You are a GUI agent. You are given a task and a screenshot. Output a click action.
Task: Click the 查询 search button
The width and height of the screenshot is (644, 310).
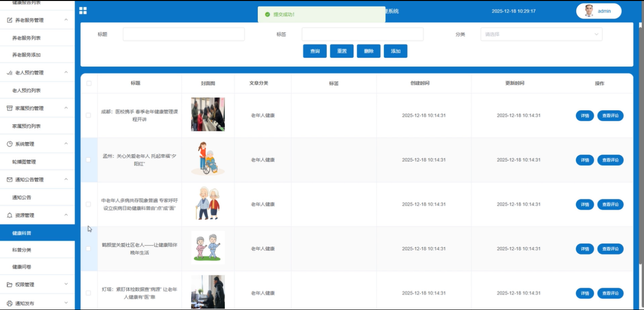315,51
